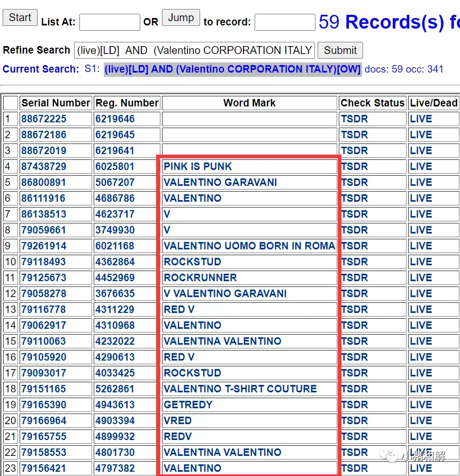Open VALENTINO T-SHIRT COUTURE record
Viewport: 460px width, 476px height.
[x=240, y=389]
